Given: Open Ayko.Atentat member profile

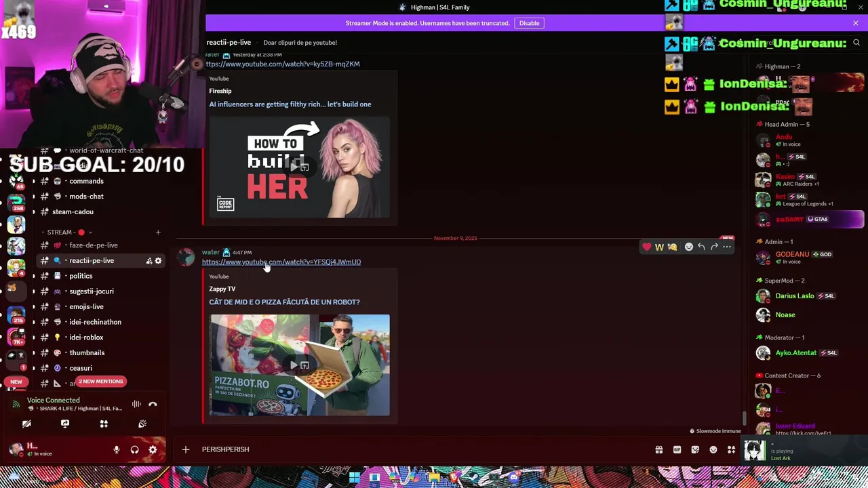Looking at the screenshot, I should point(808,353).
